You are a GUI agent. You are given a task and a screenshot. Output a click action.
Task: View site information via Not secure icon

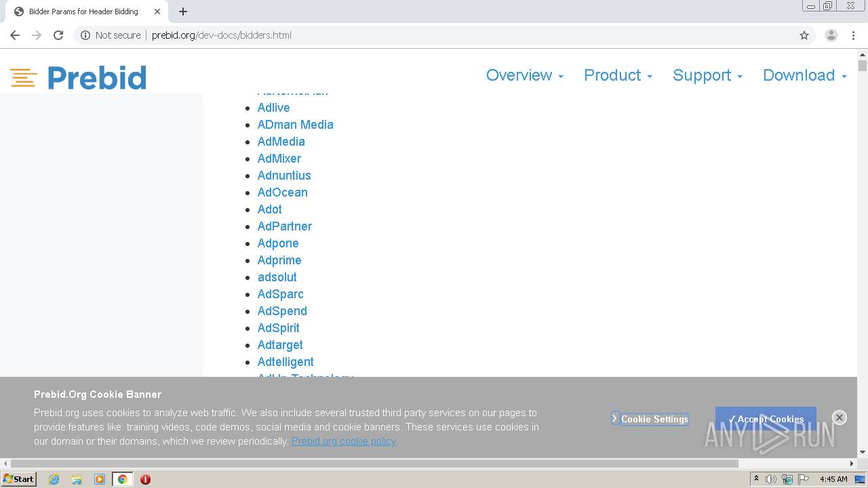coord(111,35)
